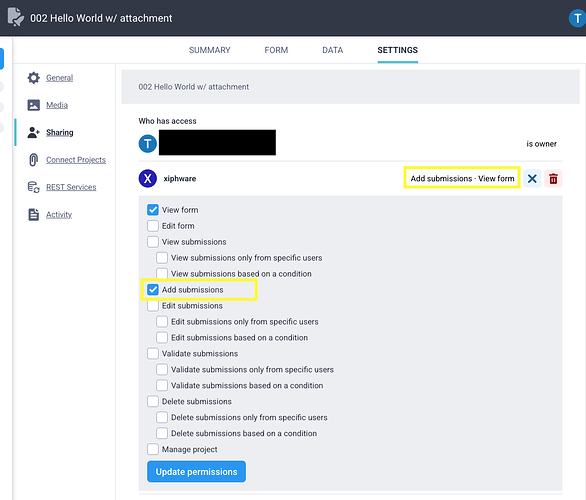Tick the Manage project checkbox
The image size is (586, 500).
click(153, 449)
